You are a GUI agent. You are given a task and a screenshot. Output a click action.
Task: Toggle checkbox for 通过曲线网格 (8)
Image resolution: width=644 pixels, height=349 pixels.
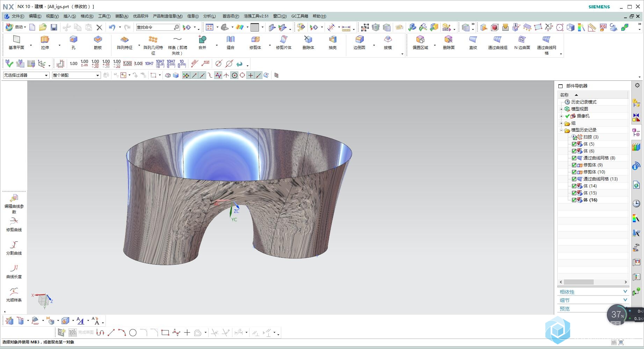click(x=574, y=158)
